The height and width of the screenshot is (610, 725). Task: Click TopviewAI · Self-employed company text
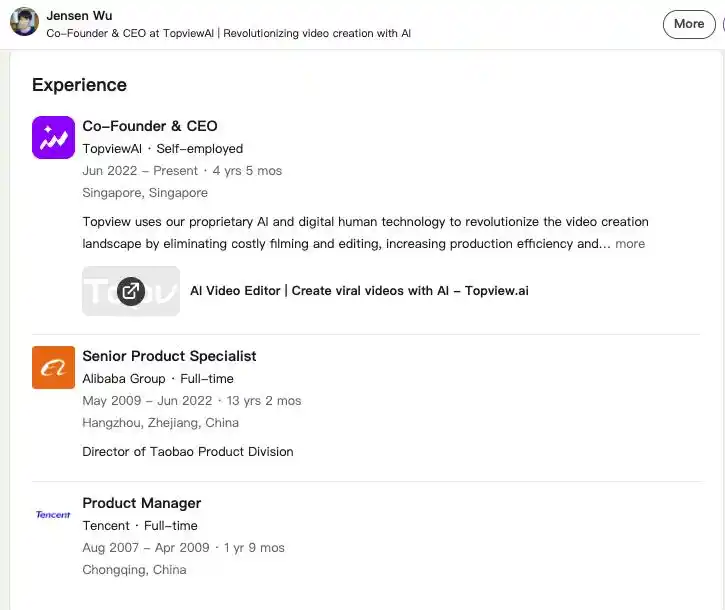(x=163, y=149)
